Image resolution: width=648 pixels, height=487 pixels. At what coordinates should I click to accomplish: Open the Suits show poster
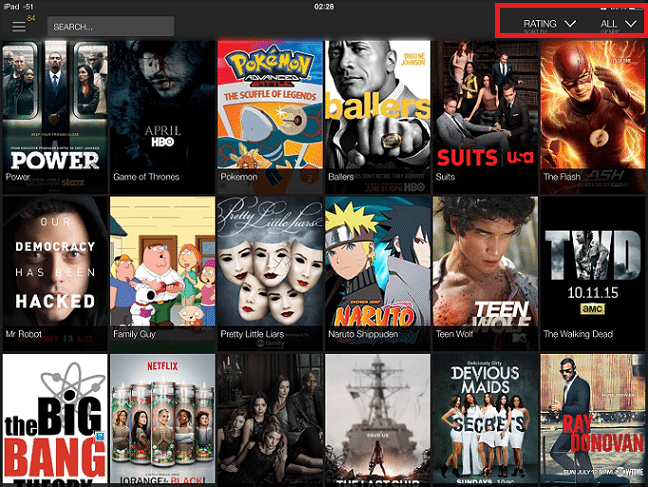tap(485, 117)
